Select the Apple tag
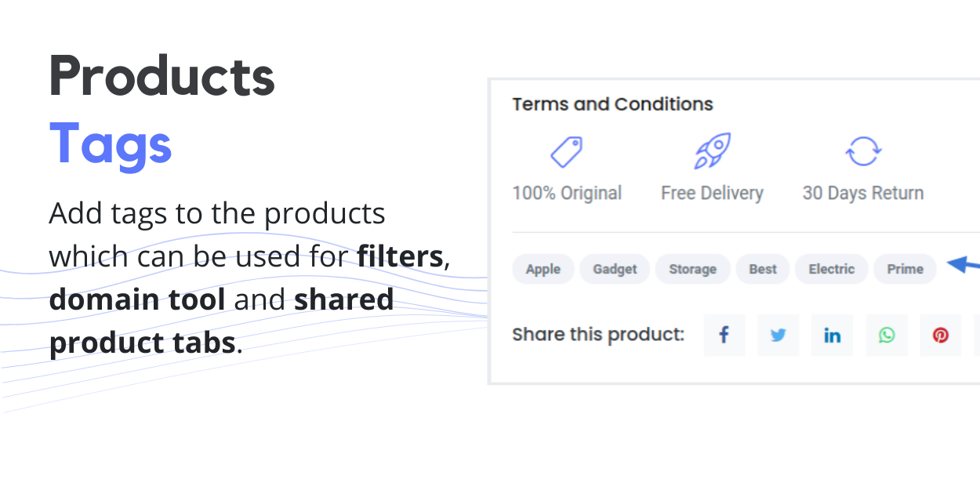Image resolution: width=980 pixels, height=490 pixels. coord(543,269)
